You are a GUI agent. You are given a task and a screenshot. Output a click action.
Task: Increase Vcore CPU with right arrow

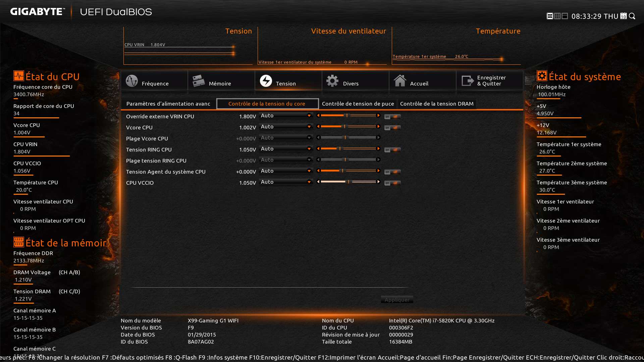tap(378, 126)
